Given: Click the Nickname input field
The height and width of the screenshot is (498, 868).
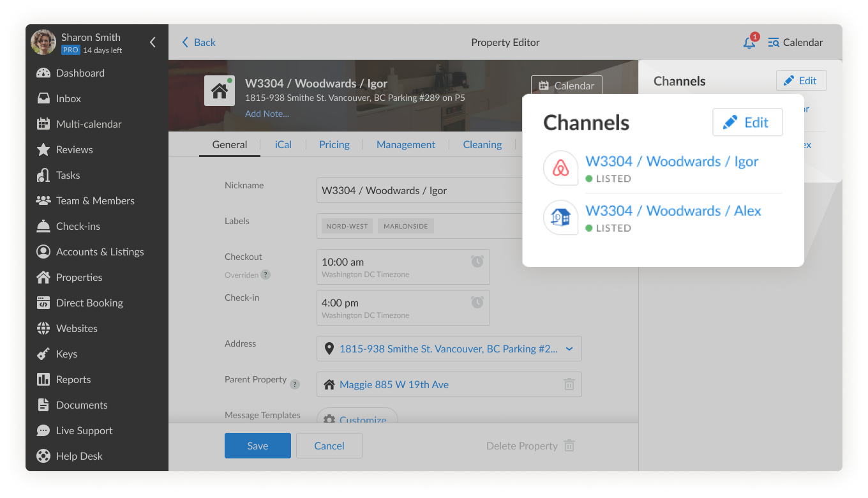Looking at the screenshot, I should pyautogui.click(x=419, y=190).
